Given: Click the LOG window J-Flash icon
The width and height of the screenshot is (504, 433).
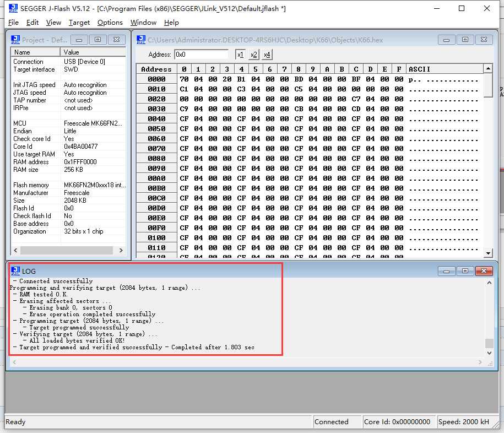Looking at the screenshot, I should pyautogui.click(x=15, y=271).
